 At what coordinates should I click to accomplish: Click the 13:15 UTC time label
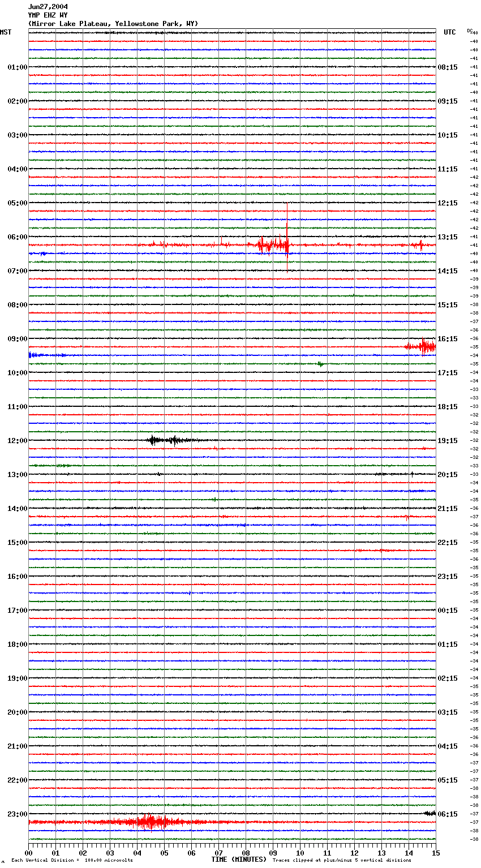[x=448, y=237]
